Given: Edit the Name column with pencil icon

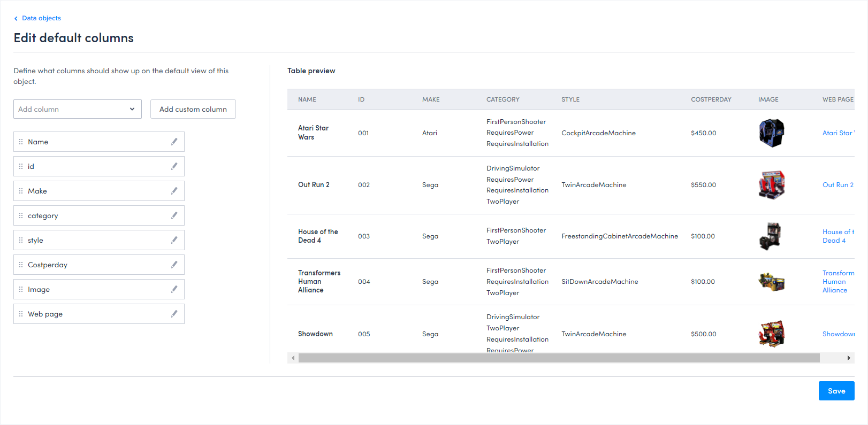Looking at the screenshot, I should (174, 142).
